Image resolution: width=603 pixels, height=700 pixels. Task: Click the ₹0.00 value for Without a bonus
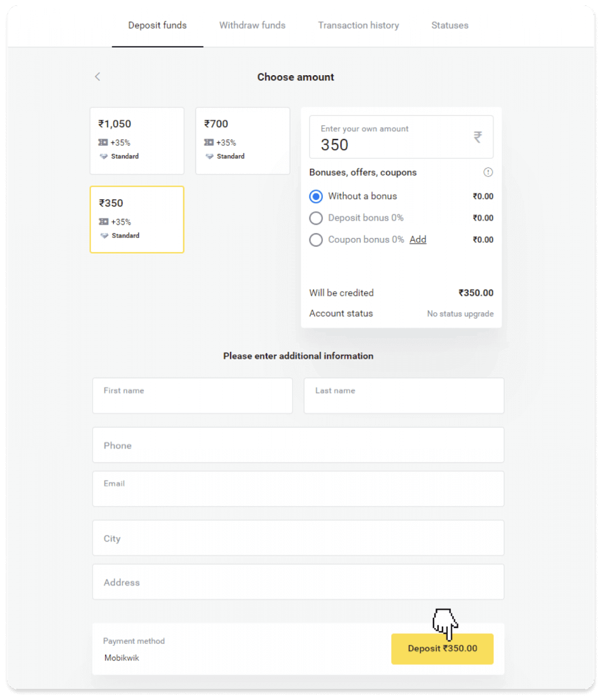(483, 197)
